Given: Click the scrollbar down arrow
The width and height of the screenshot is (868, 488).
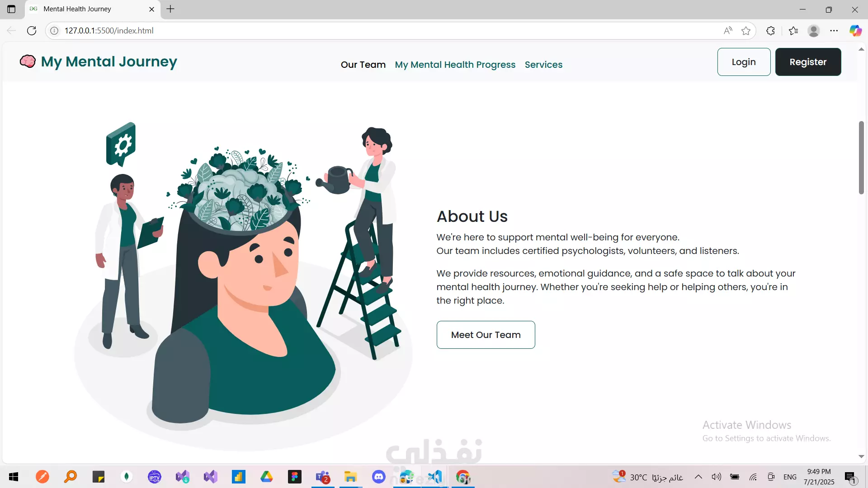Looking at the screenshot, I should pos(861,457).
